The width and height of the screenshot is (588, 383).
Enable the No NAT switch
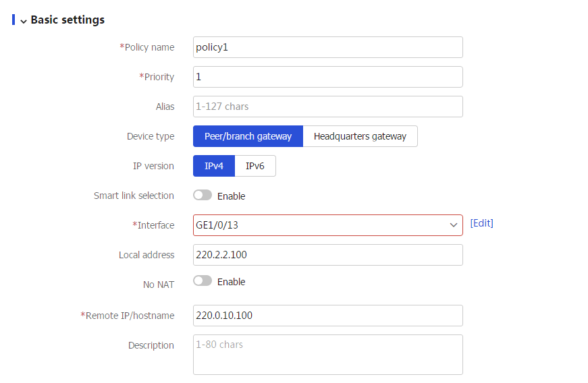click(x=203, y=281)
